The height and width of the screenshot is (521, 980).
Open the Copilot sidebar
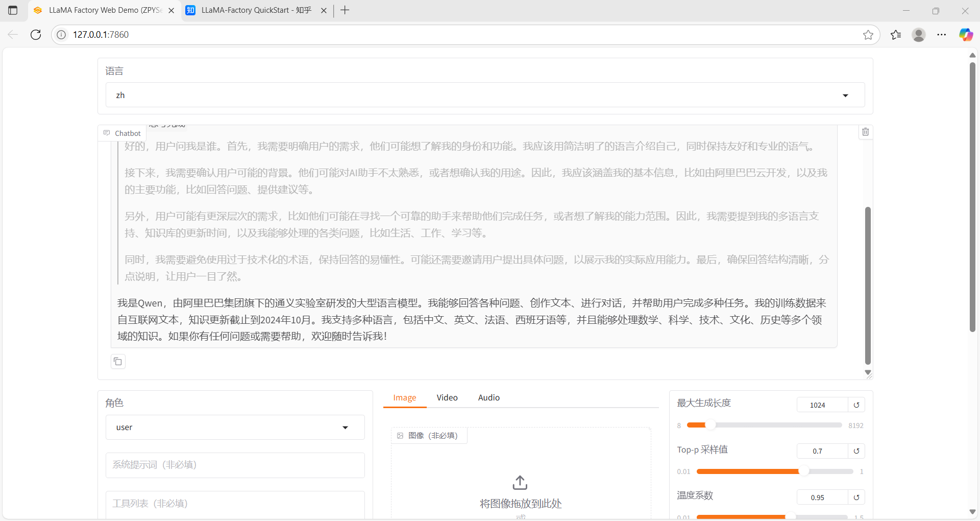click(966, 35)
